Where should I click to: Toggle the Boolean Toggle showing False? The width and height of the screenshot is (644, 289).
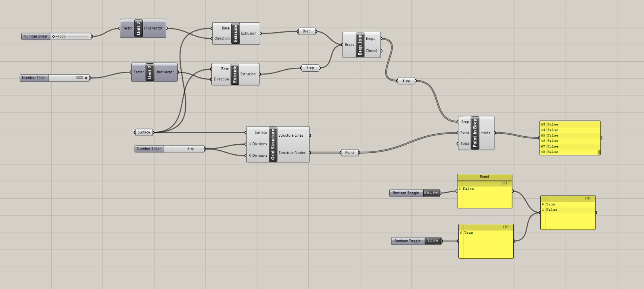(x=431, y=193)
